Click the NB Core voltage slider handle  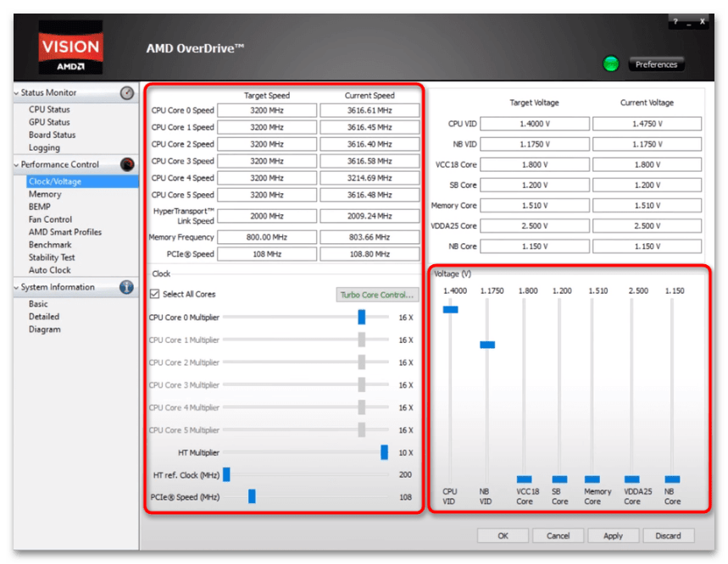click(672, 479)
